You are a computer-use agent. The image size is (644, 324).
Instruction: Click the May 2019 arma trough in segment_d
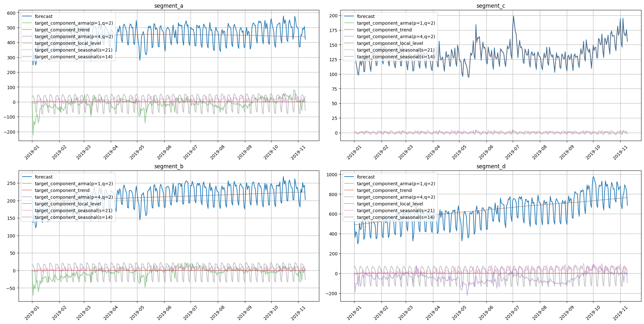pyautogui.click(x=467, y=295)
